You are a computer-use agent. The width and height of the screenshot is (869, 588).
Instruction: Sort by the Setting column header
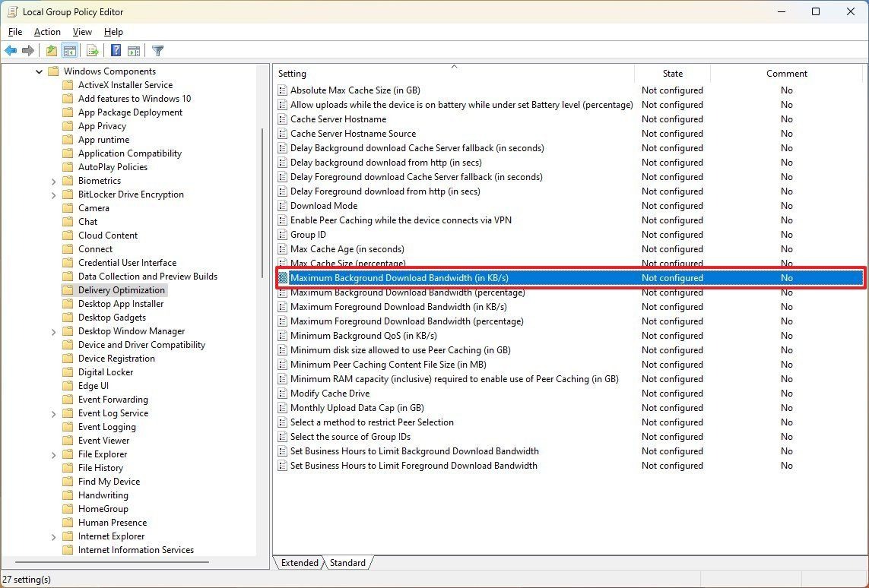453,74
